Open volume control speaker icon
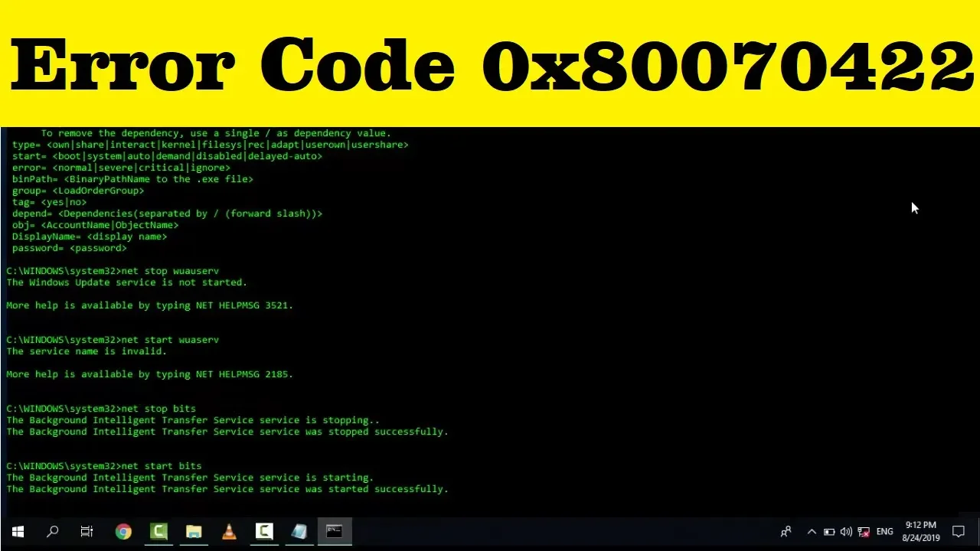The image size is (980, 551). click(847, 531)
